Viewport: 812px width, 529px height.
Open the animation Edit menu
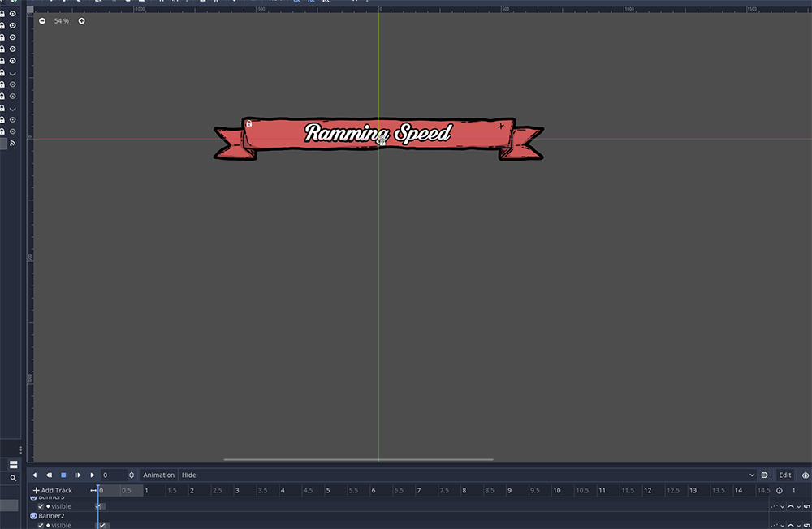(785, 475)
